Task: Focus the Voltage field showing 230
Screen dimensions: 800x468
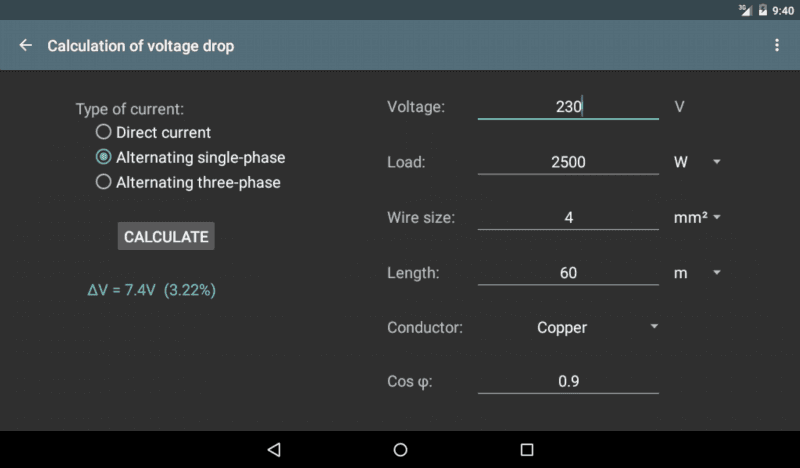Action: coord(568,107)
